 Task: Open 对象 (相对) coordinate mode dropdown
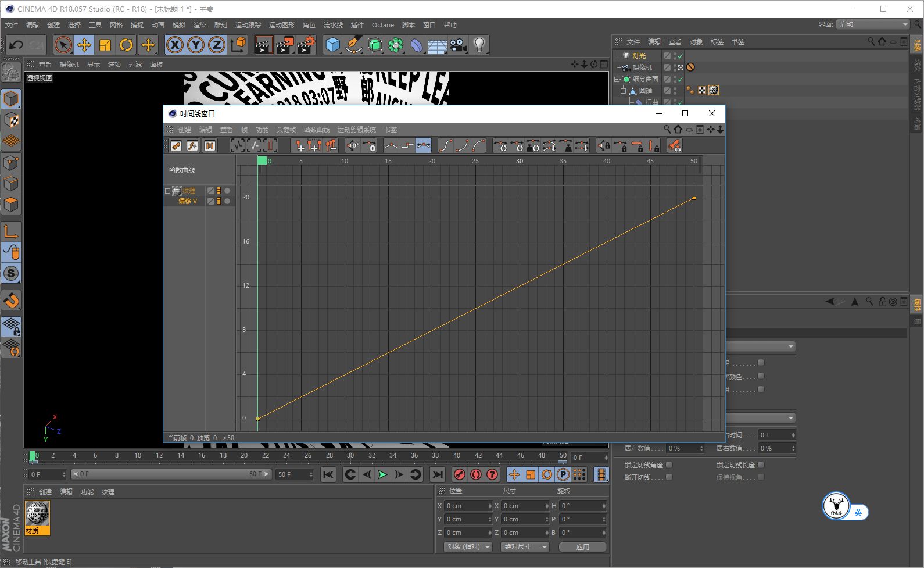468,546
